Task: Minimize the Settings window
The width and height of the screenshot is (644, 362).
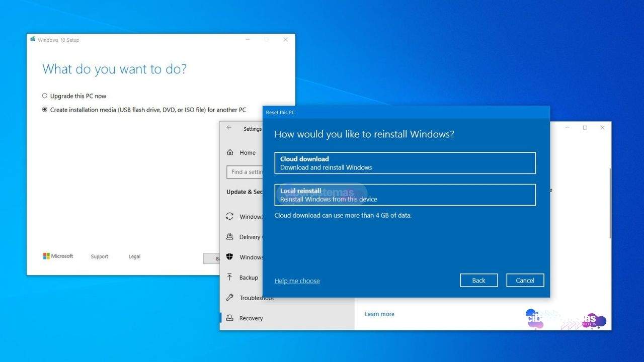Action: point(568,128)
